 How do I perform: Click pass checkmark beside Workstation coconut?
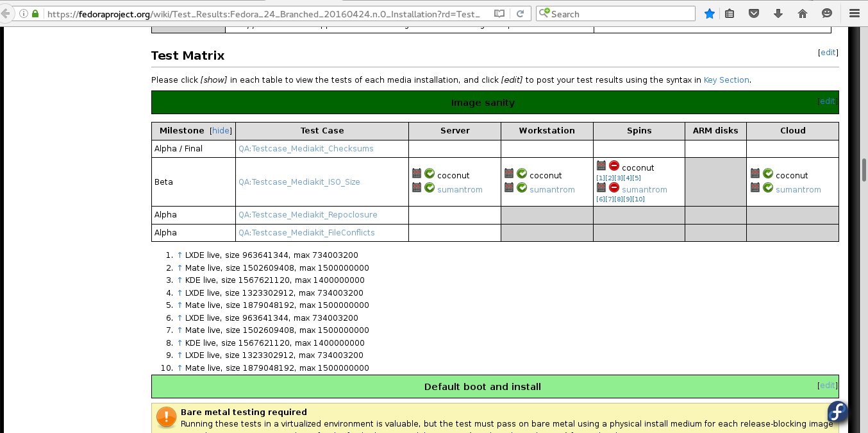tap(522, 173)
